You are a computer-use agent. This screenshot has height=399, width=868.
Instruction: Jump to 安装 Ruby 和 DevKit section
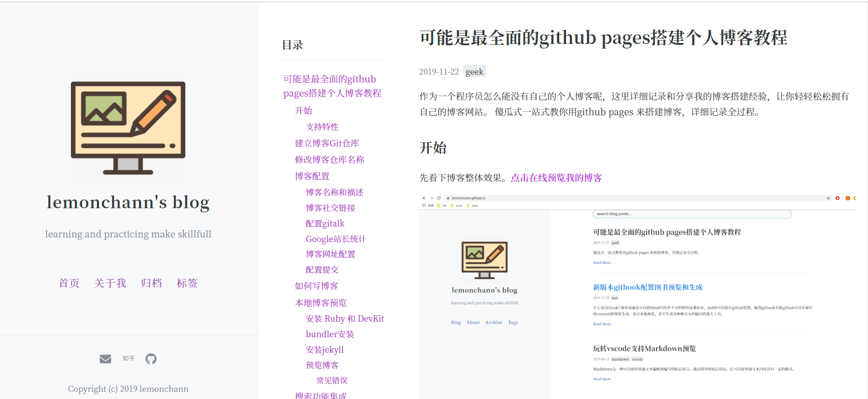pyautogui.click(x=345, y=318)
